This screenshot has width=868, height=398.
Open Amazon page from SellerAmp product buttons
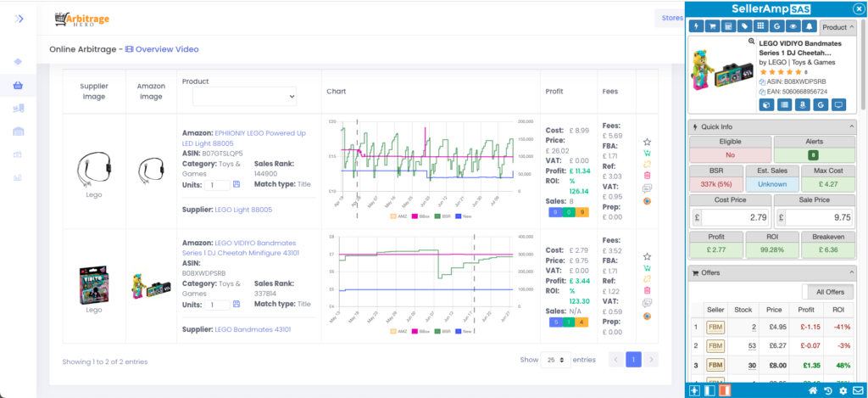(x=801, y=104)
